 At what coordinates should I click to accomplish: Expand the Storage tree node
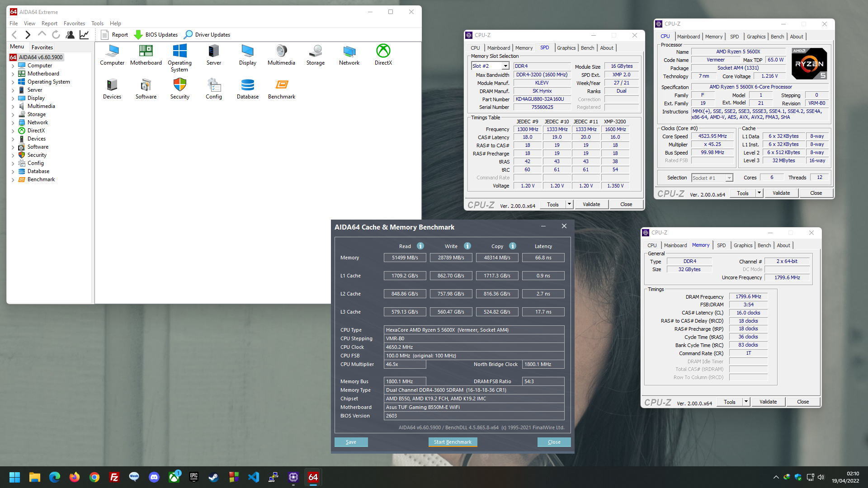(13, 115)
